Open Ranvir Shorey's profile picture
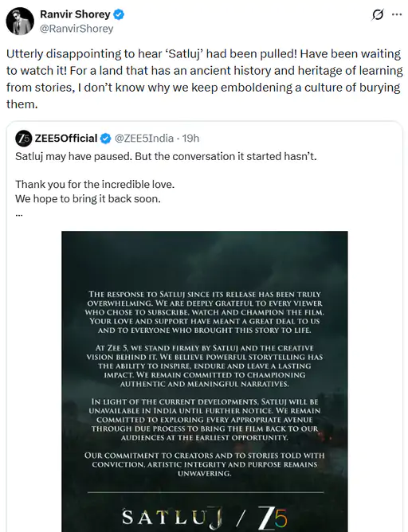The height and width of the screenshot is (532, 408). coord(20,21)
